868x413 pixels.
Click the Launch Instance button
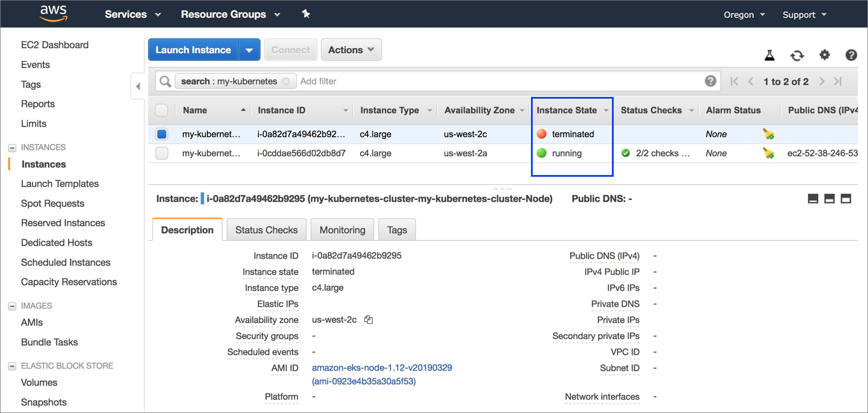tap(193, 50)
